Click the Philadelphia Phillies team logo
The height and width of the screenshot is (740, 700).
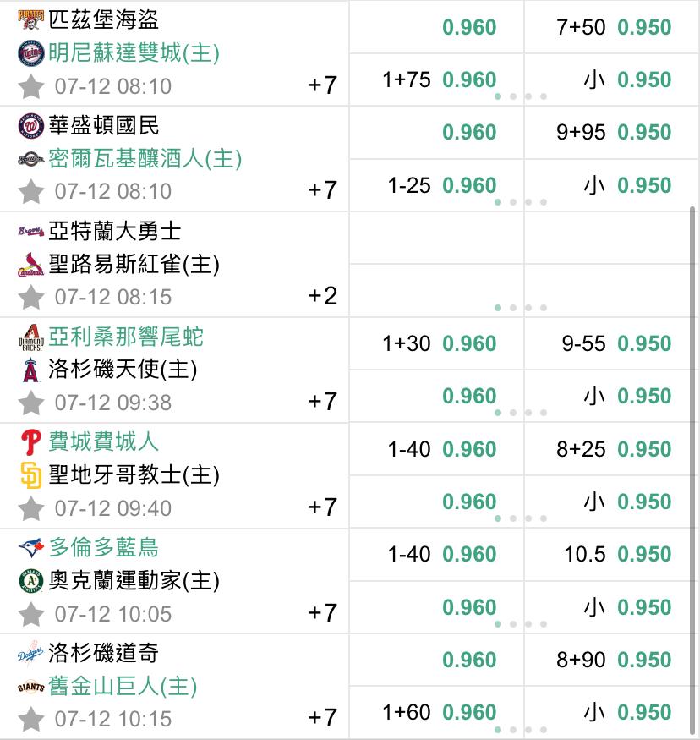pos(30,442)
